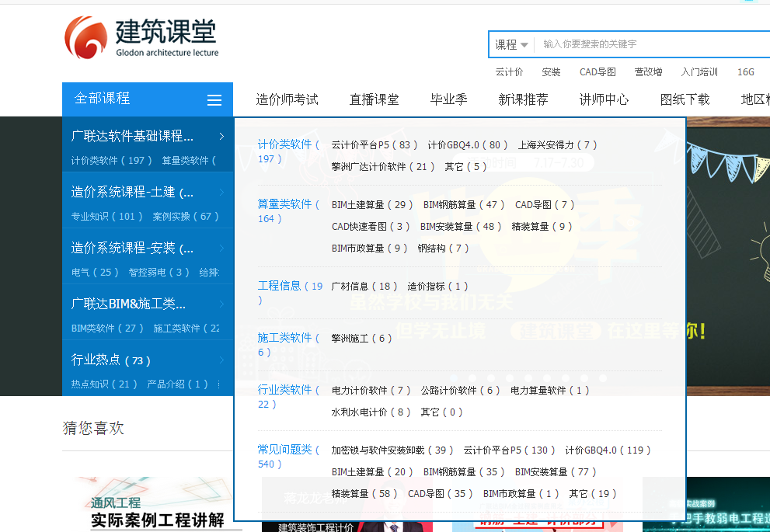Click the 16G hot search keyword

(745, 72)
